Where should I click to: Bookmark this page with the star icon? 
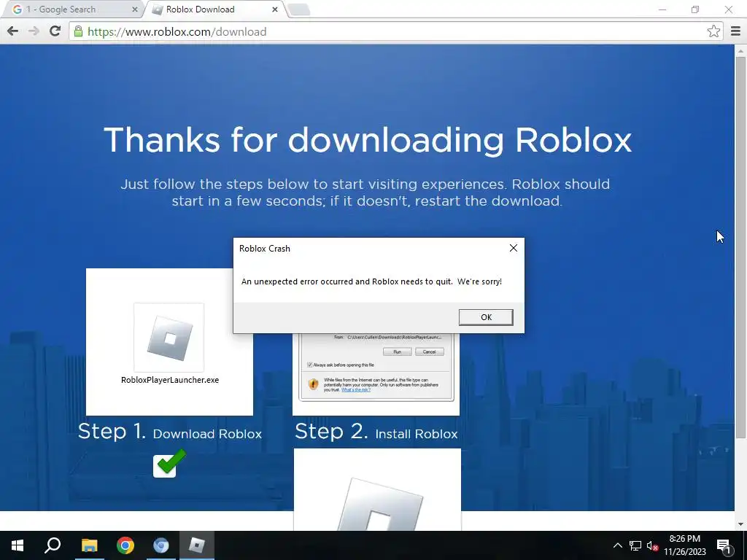(x=713, y=31)
